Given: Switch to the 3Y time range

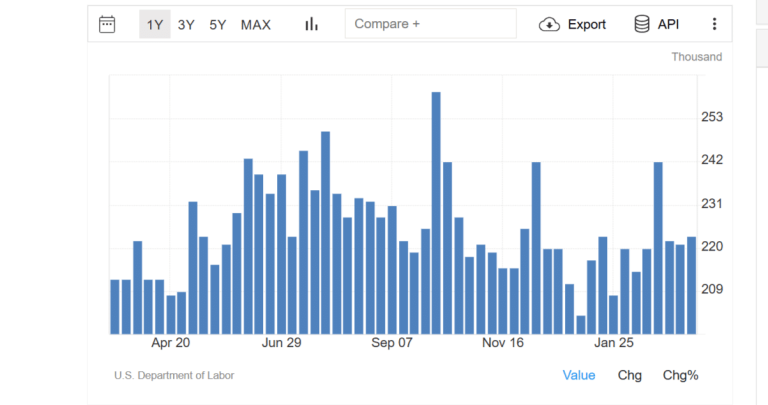Looking at the screenshot, I should (186, 24).
